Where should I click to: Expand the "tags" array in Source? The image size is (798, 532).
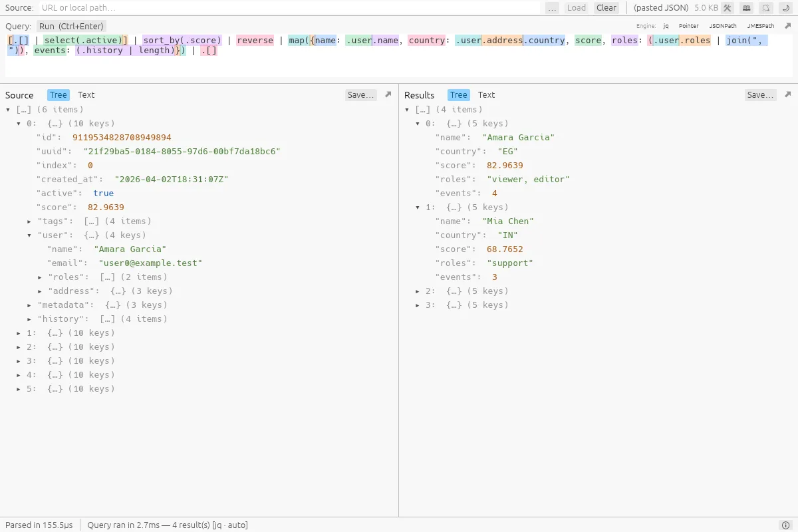[x=29, y=221]
